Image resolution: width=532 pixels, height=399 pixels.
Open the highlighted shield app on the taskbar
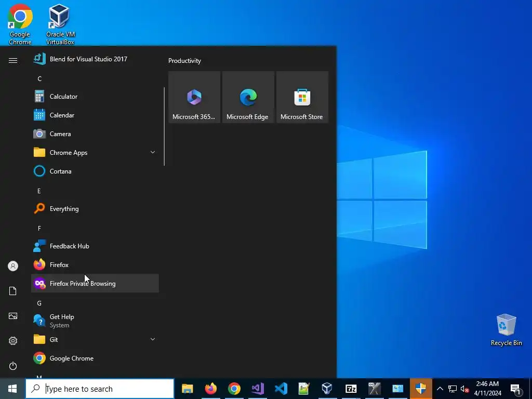point(421,389)
